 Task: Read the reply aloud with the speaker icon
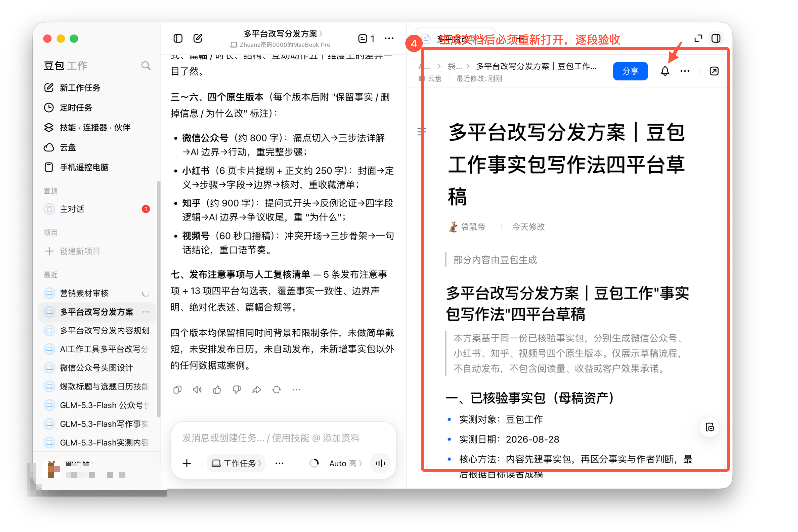[197, 390]
